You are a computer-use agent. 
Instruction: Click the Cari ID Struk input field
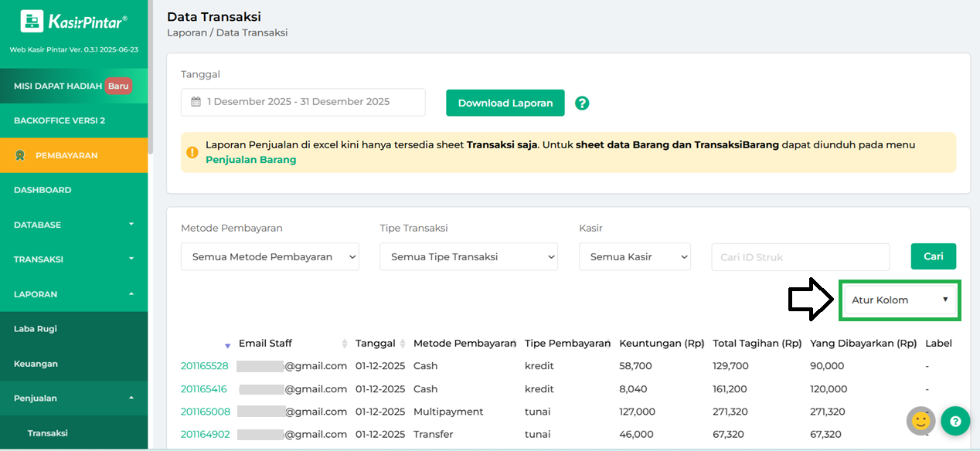pyautogui.click(x=800, y=257)
